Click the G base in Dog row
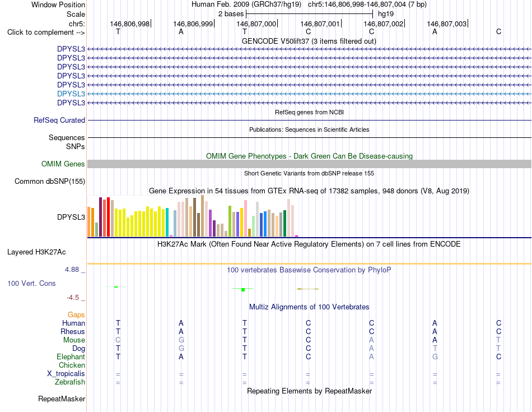 (181, 349)
